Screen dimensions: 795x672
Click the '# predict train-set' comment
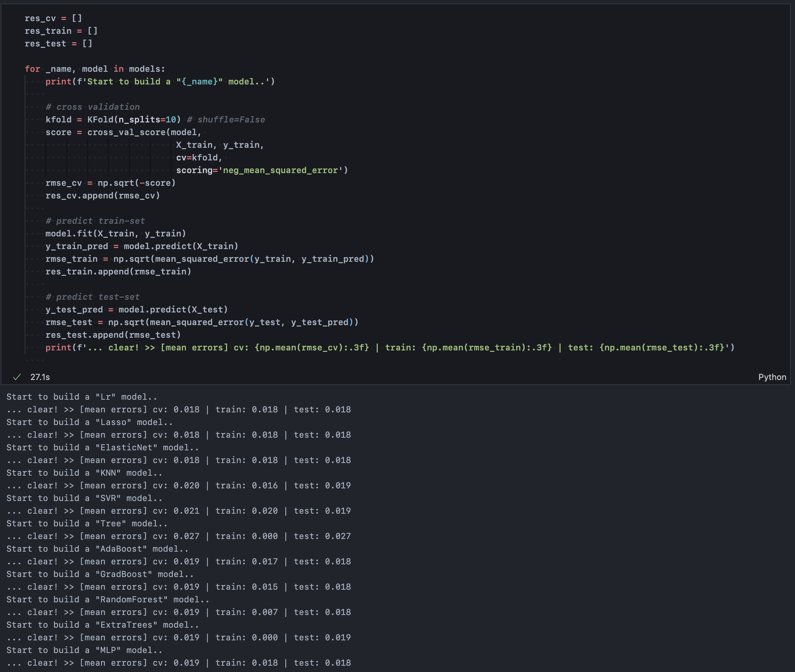click(95, 221)
